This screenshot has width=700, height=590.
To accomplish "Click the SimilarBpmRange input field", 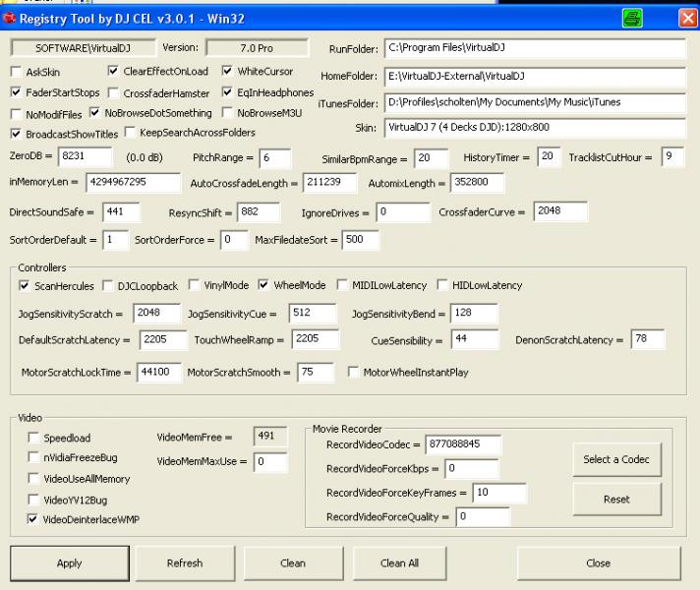I will coord(431,158).
